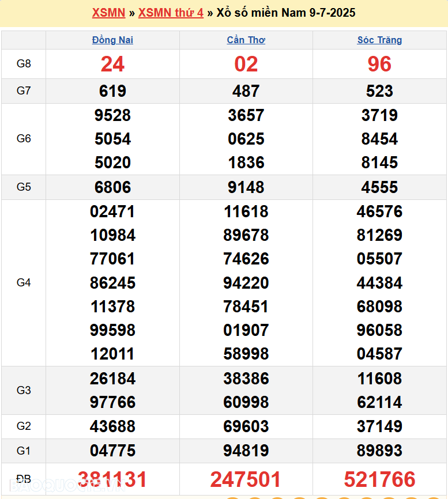Click the Đồng Nai G8 result 24
448x499 pixels.
pyautogui.click(x=112, y=64)
